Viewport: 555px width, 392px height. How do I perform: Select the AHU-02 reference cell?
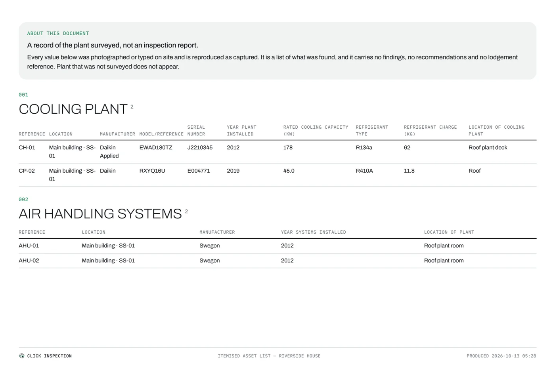tap(29, 261)
